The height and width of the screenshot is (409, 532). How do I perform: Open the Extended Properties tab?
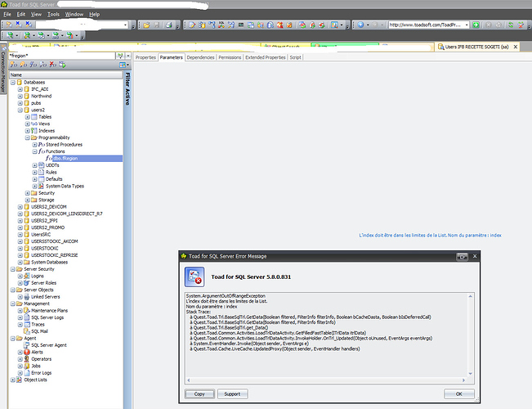[x=266, y=57]
